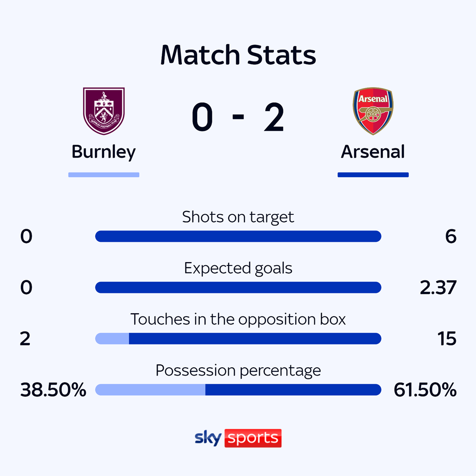The height and width of the screenshot is (476, 476).
Task: Click Burnley's light segment of touches bar
Action: coord(112,339)
